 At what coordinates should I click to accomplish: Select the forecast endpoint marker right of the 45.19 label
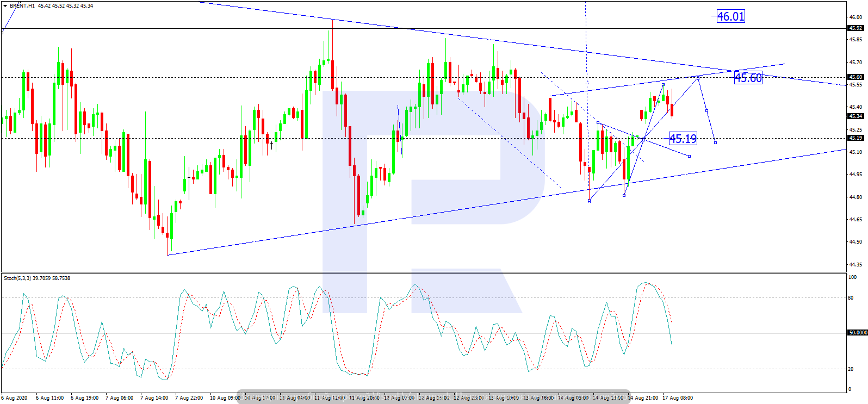(x=715, y=142)
